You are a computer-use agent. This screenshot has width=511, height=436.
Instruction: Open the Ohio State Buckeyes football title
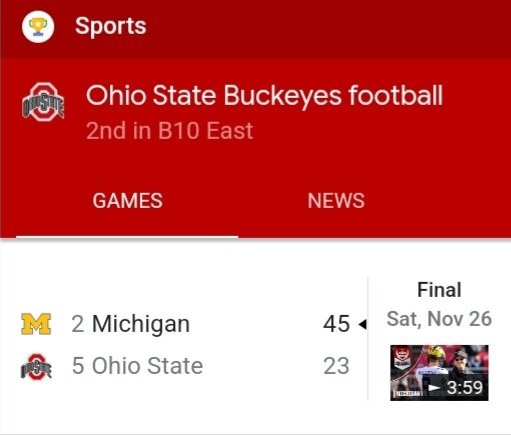264,96
